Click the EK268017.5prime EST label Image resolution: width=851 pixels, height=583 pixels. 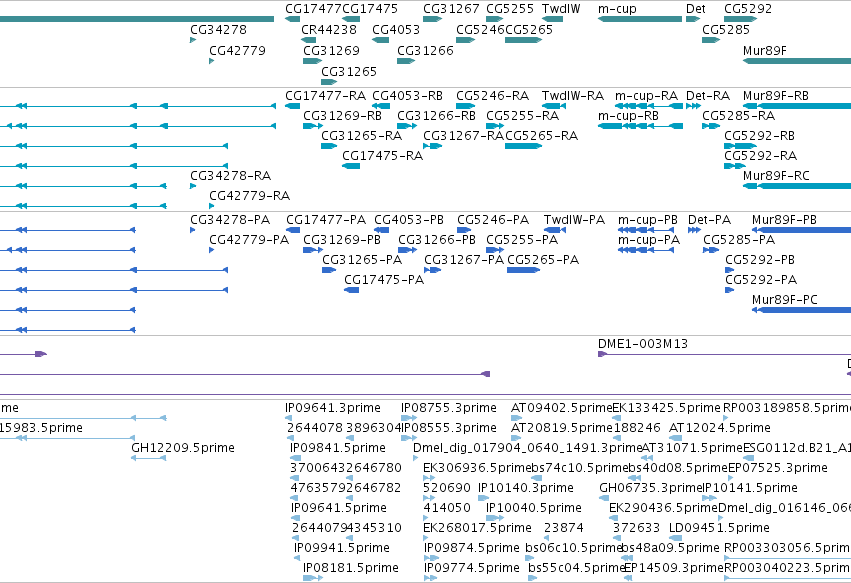pos(477,528)
